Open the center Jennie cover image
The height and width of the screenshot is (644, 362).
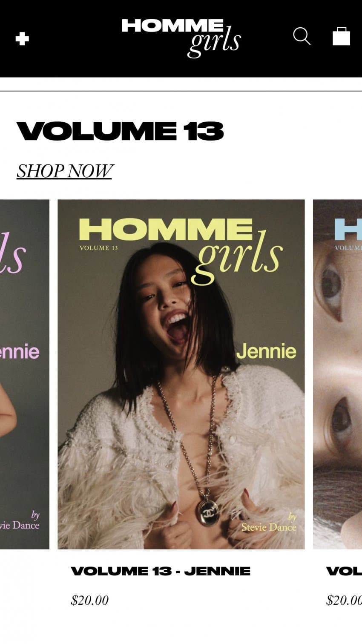[x=181, y=374]
